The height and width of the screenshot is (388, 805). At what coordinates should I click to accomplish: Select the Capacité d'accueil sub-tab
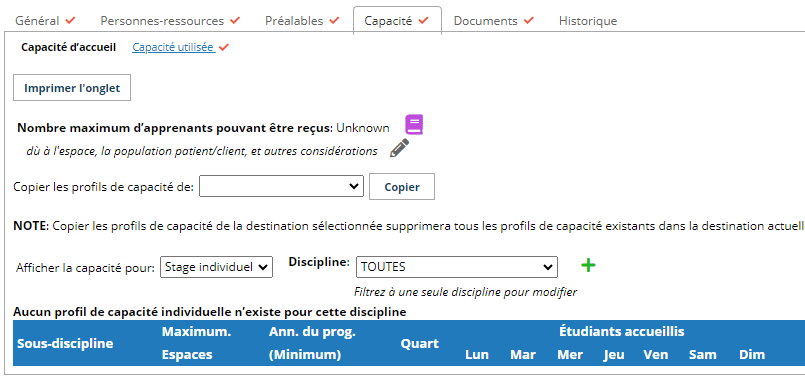pyautogui.click(x=68, y=47)
